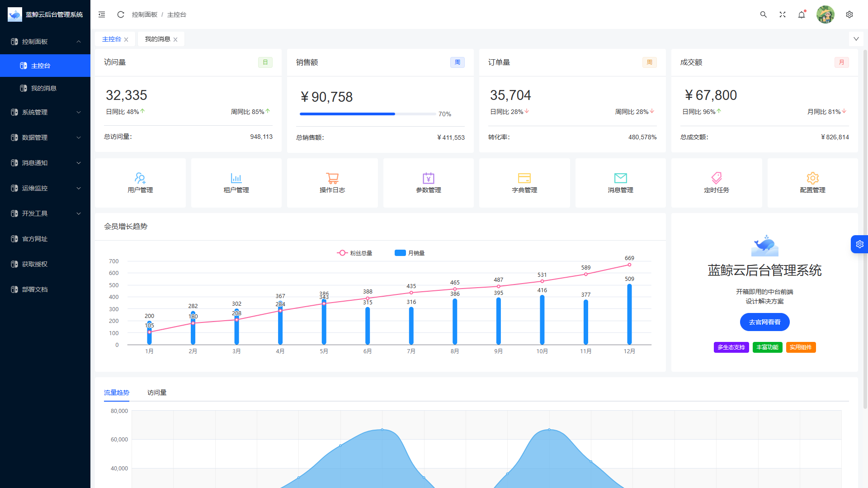Open the 定时任务 tag shortcut

717,183
